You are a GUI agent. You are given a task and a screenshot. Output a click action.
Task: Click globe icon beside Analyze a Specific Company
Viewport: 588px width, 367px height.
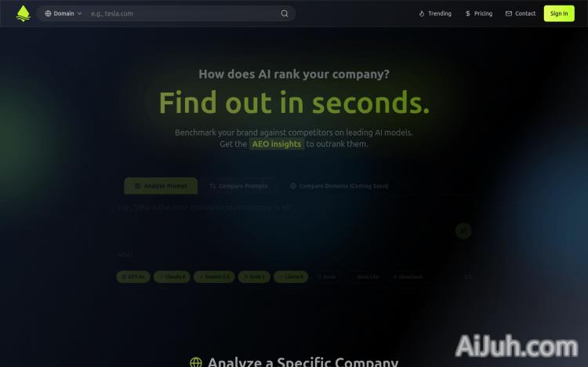(196, 363)
